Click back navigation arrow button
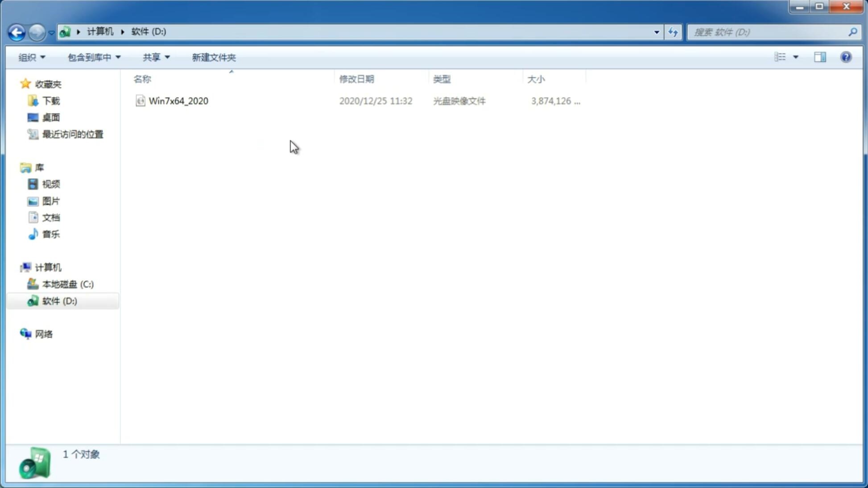Image resolution: width=868 pixels, height=488 pixels. [16, 32]
